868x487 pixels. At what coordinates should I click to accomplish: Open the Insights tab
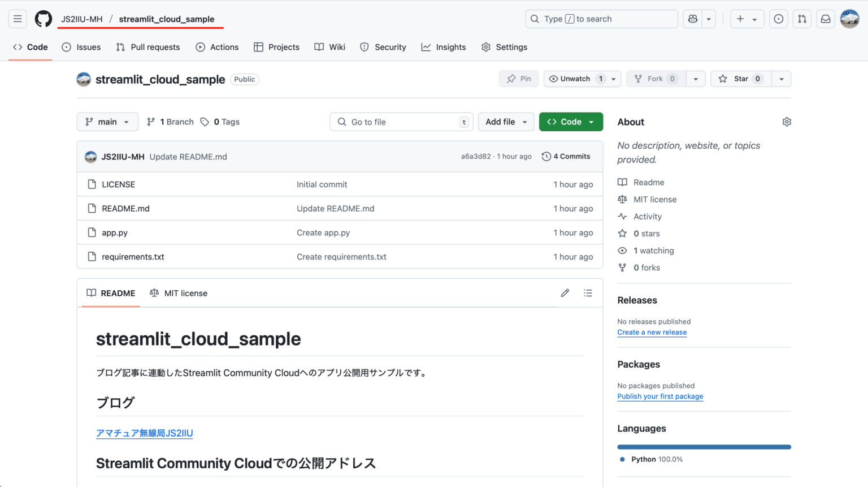point(444,47)
